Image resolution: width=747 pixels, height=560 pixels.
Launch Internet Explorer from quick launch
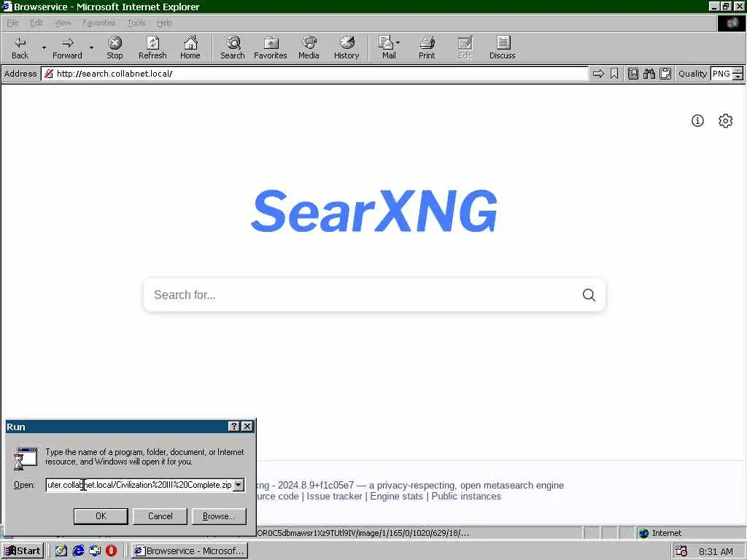78,551
